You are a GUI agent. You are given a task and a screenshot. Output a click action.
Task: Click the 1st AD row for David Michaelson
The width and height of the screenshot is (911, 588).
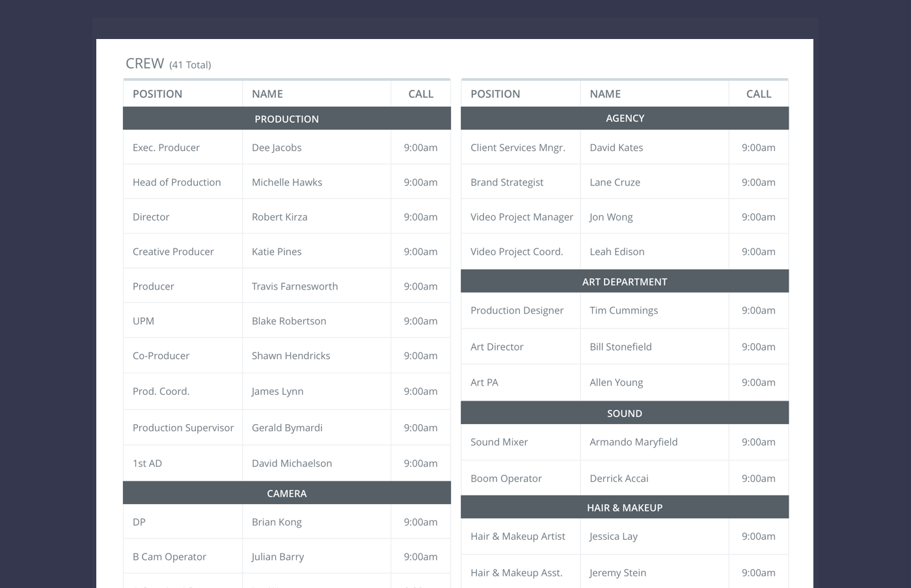292,463
